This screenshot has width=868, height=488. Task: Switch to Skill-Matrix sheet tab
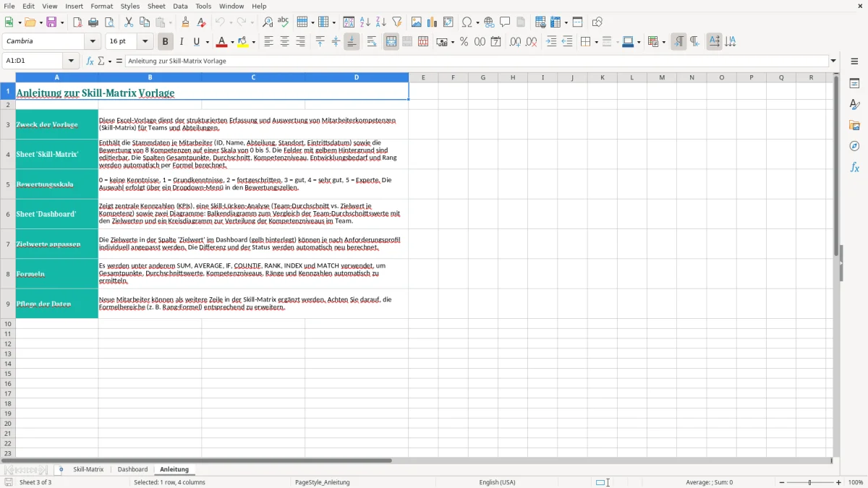point(88,470)
